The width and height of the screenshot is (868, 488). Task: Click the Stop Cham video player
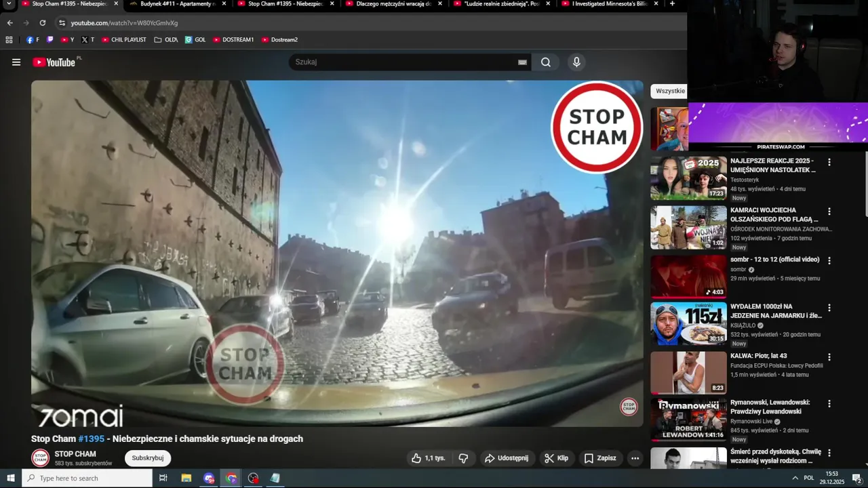[x=337, y=253]
